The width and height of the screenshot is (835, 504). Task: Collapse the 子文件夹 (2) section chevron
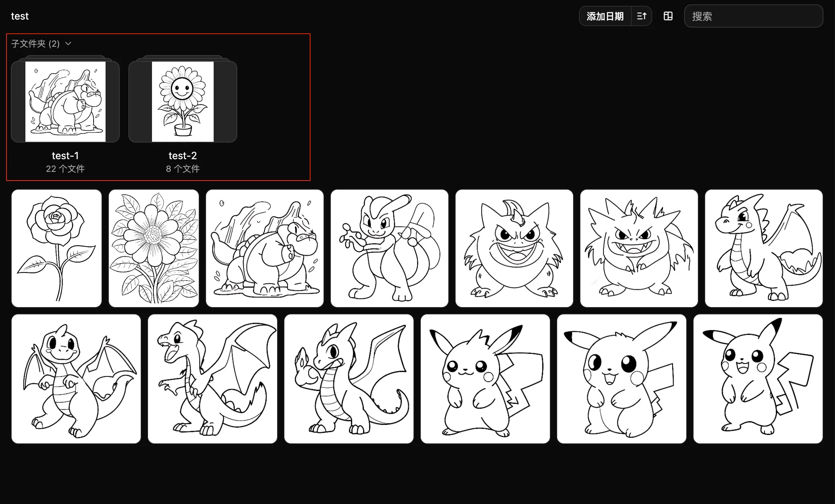(x=68, y=44)
